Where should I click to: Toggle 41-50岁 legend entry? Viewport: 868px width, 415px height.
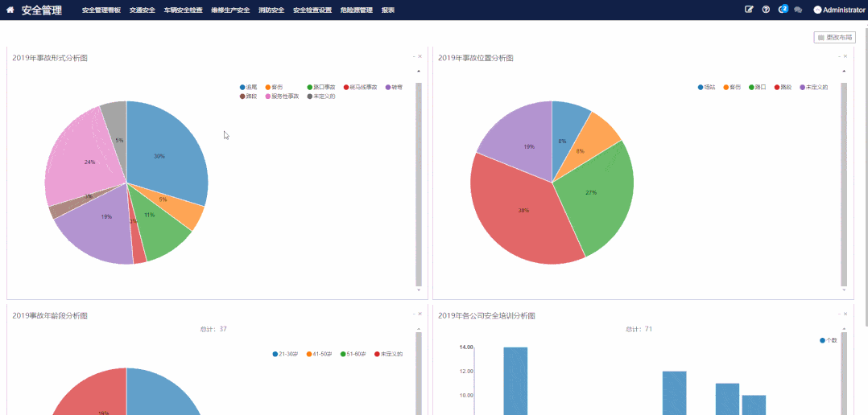[320, 354]
